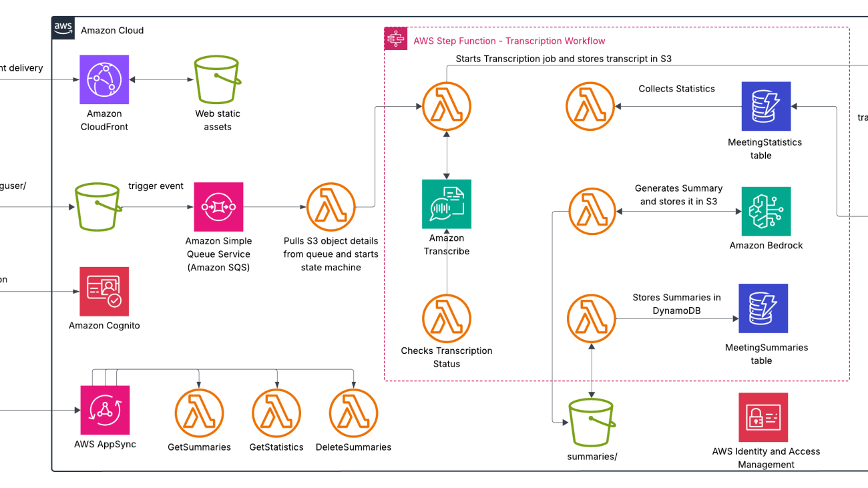Viewport: 868px width, 488px height.
Task: Select the Generates Summary Lambda icon
Action: (592, 212)
